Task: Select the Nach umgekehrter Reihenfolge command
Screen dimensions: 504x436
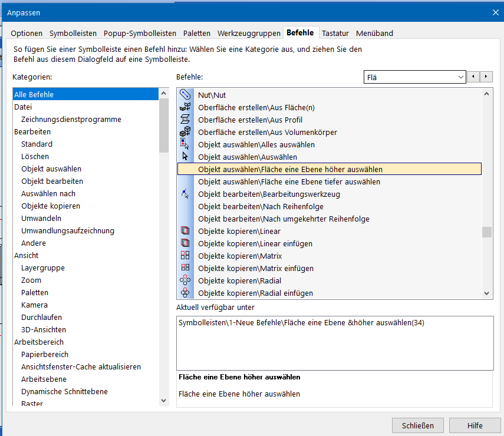Action: point(330,219)
